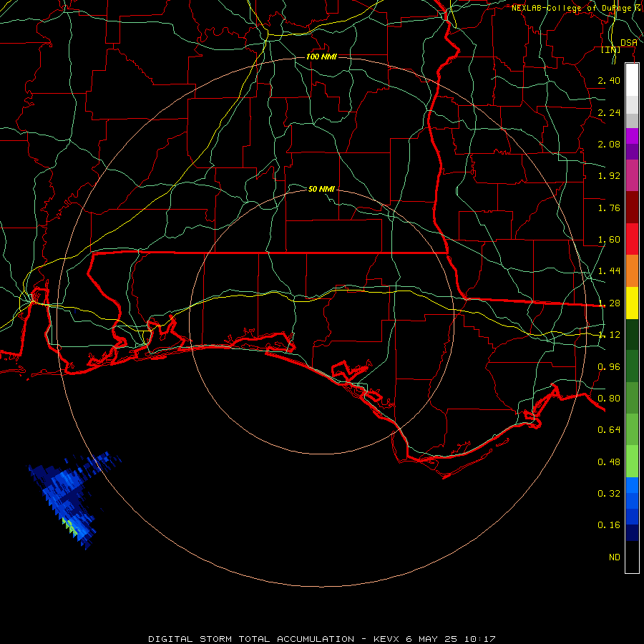Click the "ND" no-data legend label
The image size is (644, 644).
point(615,557)
